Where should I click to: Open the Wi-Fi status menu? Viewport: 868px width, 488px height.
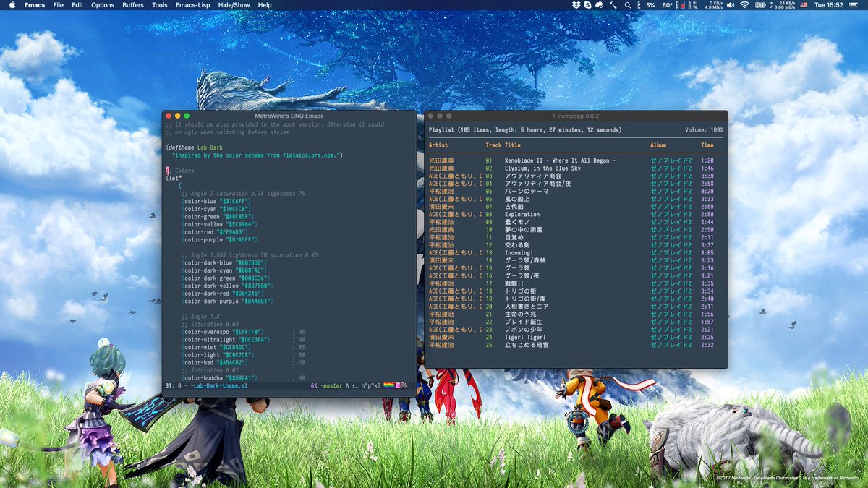(x=744, y=5)
